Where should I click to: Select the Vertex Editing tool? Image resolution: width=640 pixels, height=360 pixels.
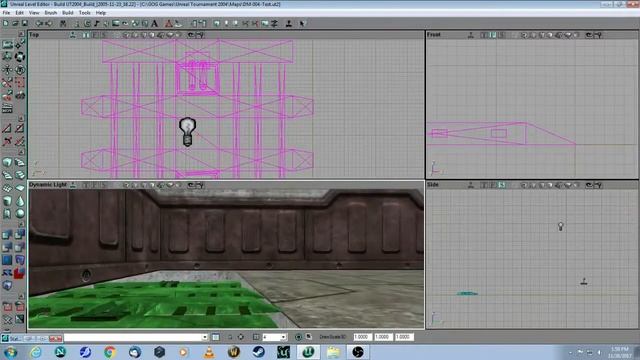20,44
